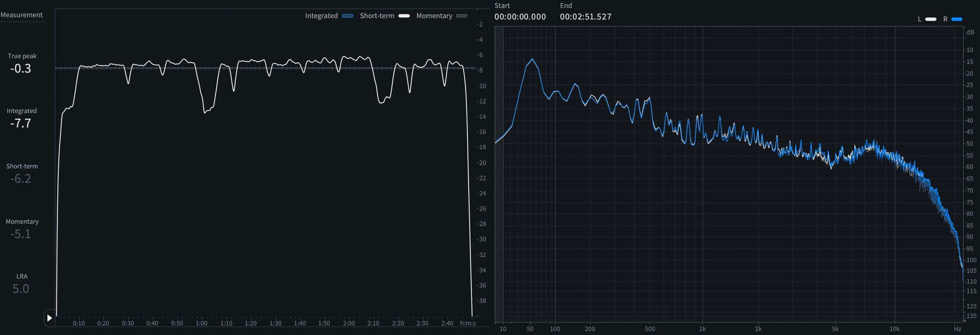
Task: Toggle the L channel spectrum swatch
Action: click(x=931, y=19)
